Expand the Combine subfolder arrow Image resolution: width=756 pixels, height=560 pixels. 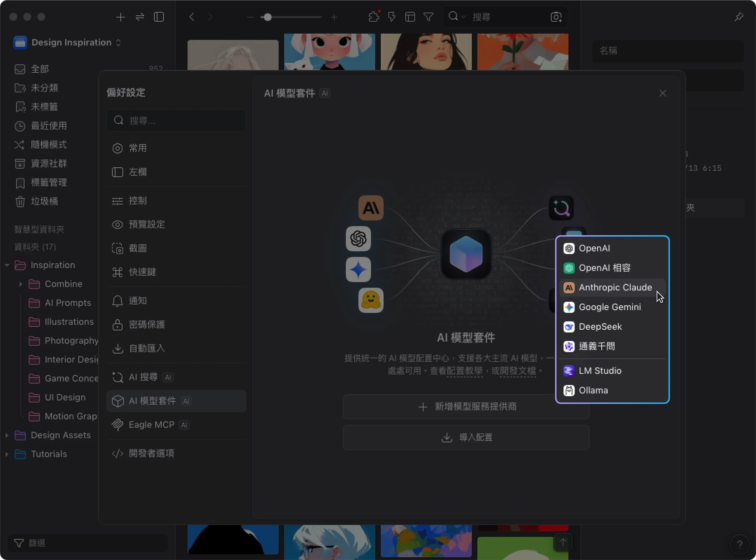(x=21, y=284)
